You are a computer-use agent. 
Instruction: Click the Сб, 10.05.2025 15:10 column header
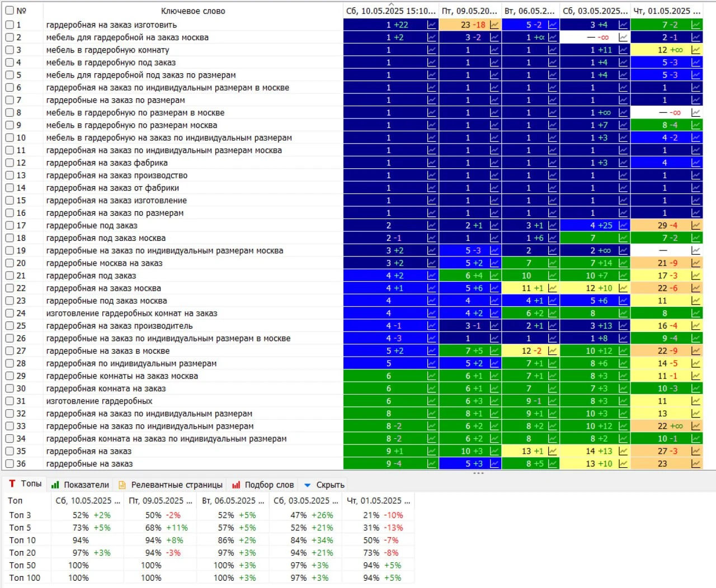390,11
